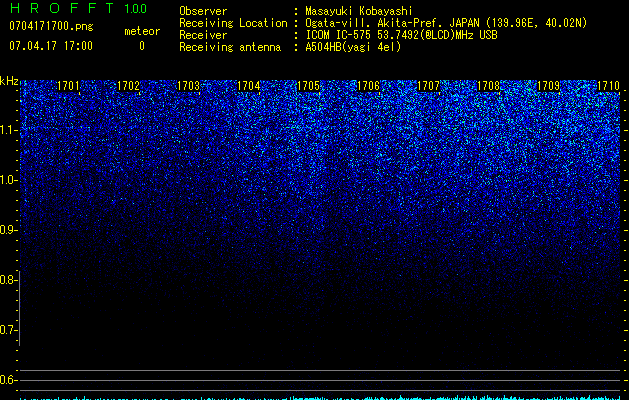Click the 1704 time marker

(x=248, y=85)
